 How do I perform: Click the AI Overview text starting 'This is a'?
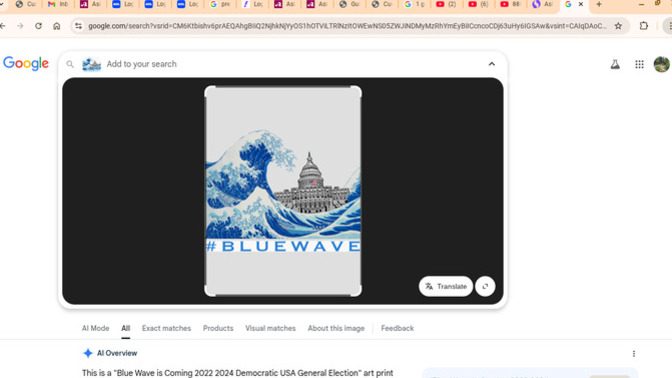(237, 373)
